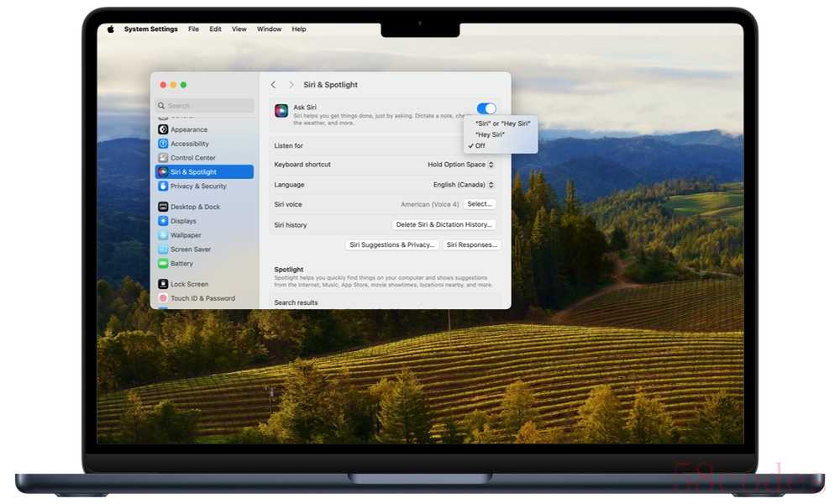Open the Appearance settings icon in sidebar
This screenshot has width=840, height=504.
[163, 129]
